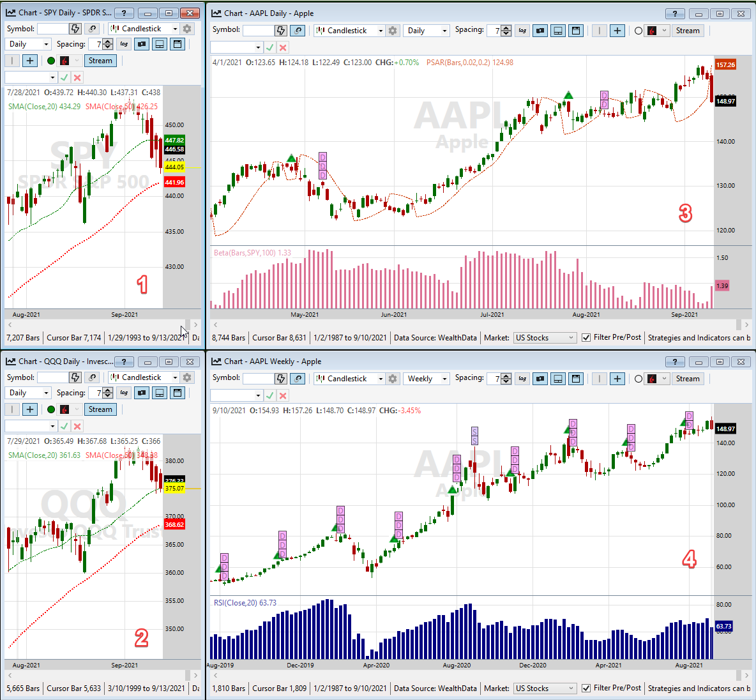Image resolution: width=756 pixels, height=700 pixels.
Task: Click the lightning symbol button in SPY chart
Action: pyautogui.click(x=75, y=29)
